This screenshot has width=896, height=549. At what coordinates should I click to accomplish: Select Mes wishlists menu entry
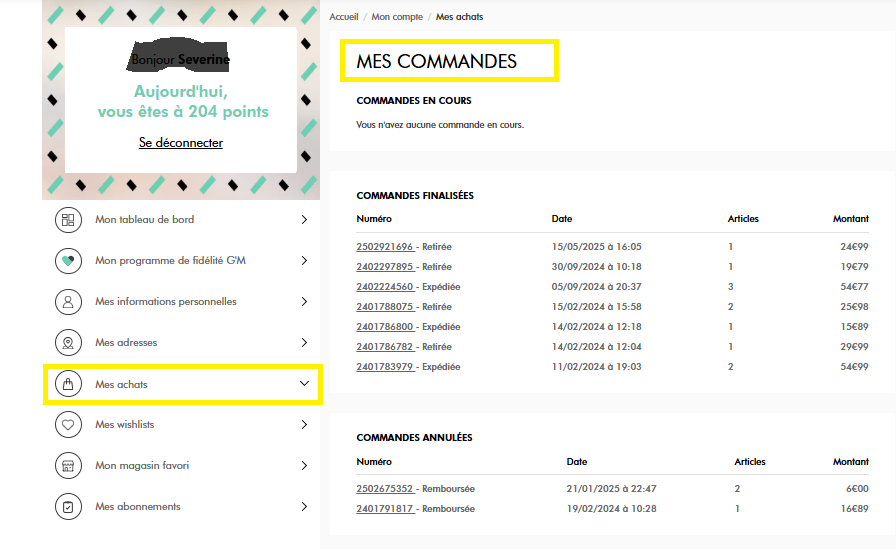click(x=125, y=424)
